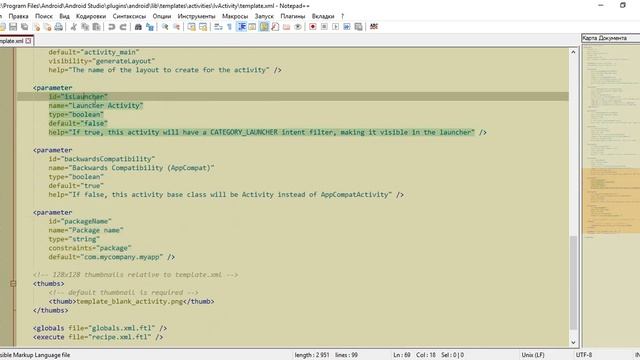
Task: Open the Replace dialog icon
Action: (x=150, y=27)
